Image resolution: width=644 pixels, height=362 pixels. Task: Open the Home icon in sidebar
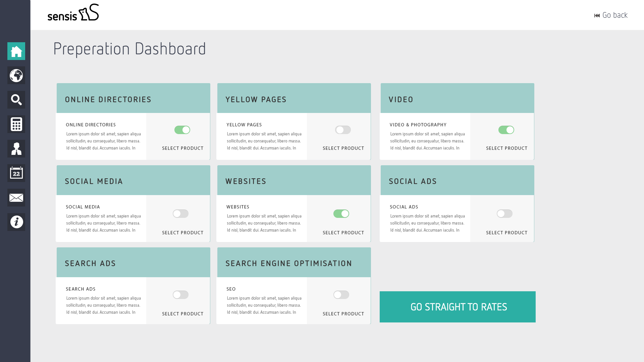[x=16, y=51]
